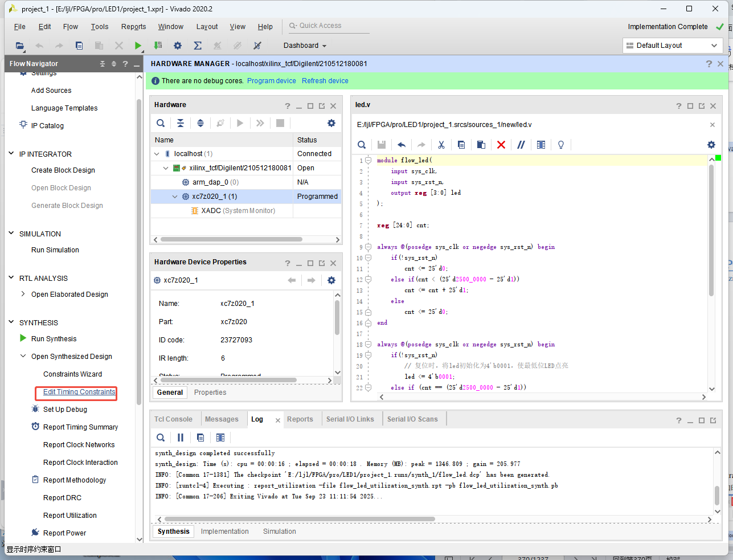Click Create Block Design
The width and height of the screenshot is (733, 560).
[63, 170]
